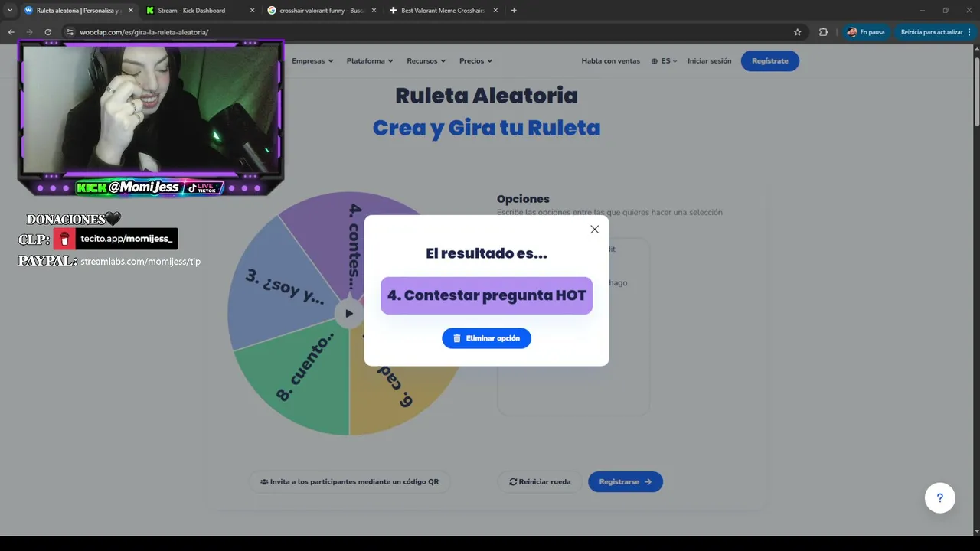980x551 pixels.
Task: Switch to Stream - Kick Dashboard tab
Action: pyautogui.click(x=199, y=11)
